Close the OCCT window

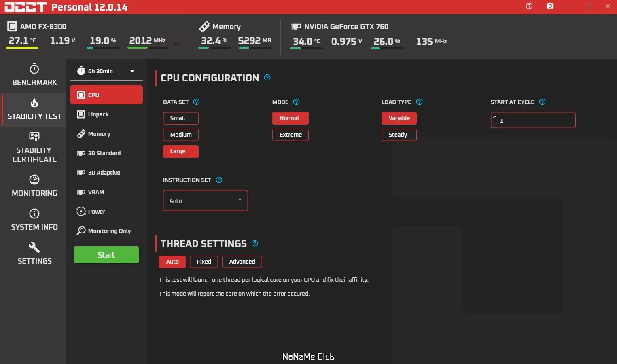click(608, 6)
